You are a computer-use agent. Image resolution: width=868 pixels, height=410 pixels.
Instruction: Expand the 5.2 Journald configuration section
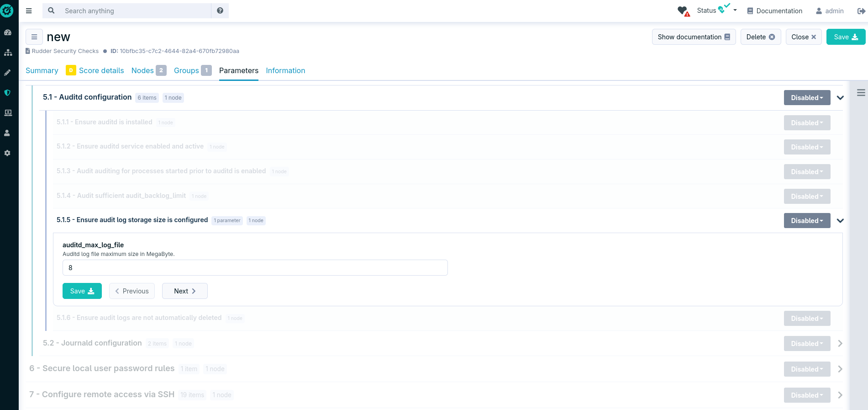(840, 344)
